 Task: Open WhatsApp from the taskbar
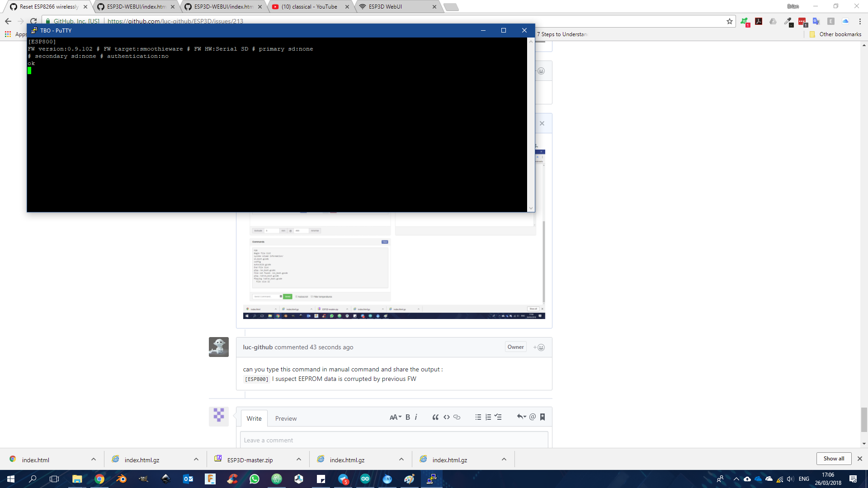point(255,479)
